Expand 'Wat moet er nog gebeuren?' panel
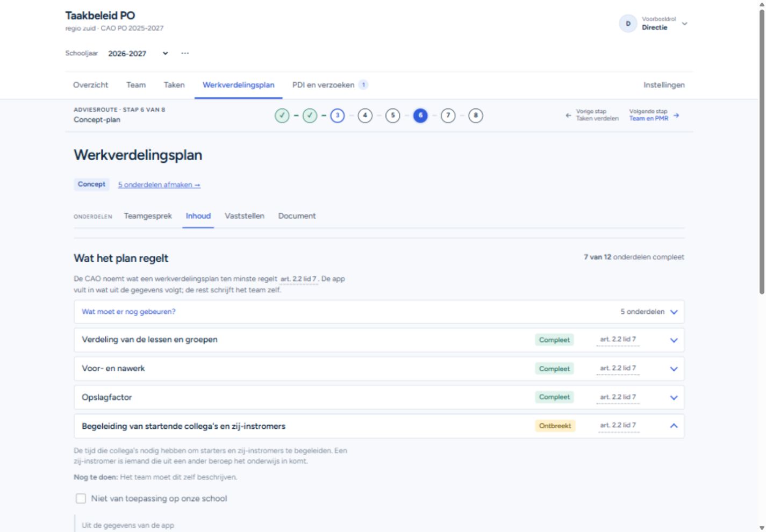Image resolution: width=766 pixels, height=532 pixels. (379, 312)
